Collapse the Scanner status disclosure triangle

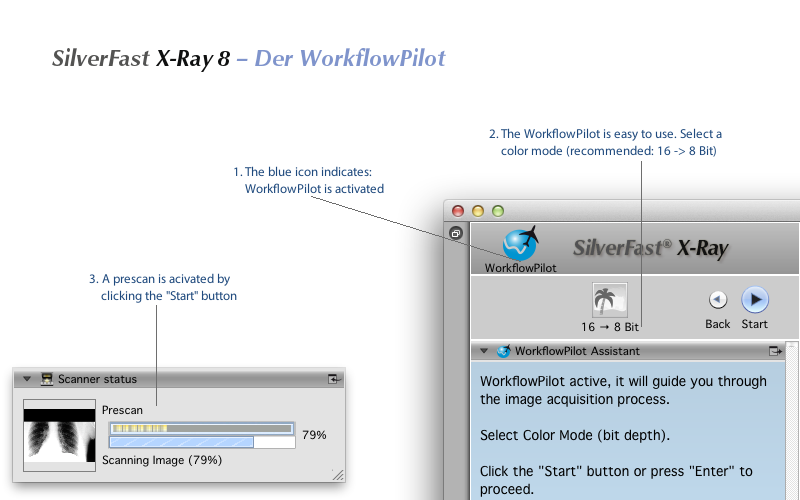point(27,379)
